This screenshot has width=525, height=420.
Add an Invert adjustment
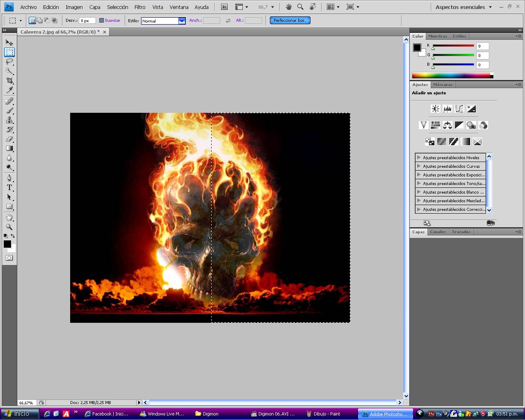(x=430, y=142)
